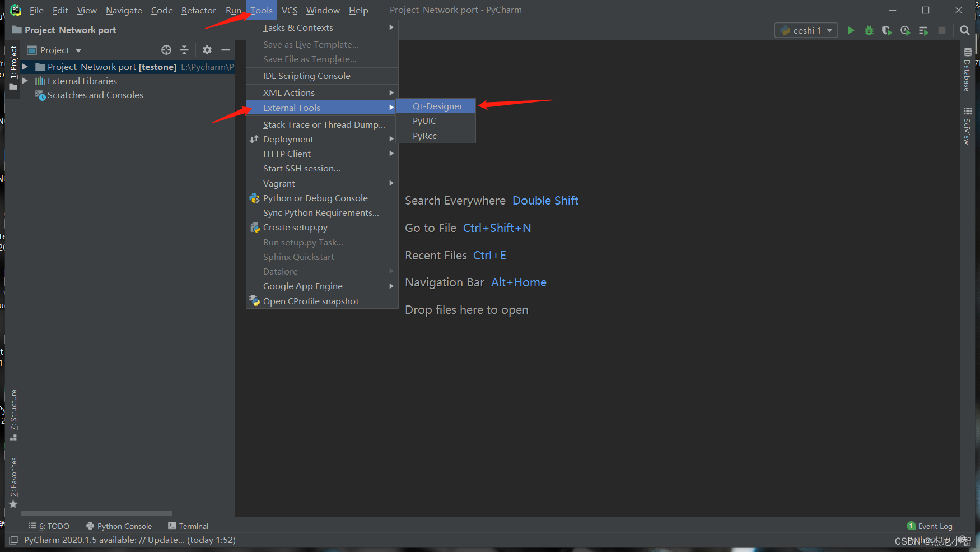
Task: Locate current file with target icon
Action: click(166, 50)
